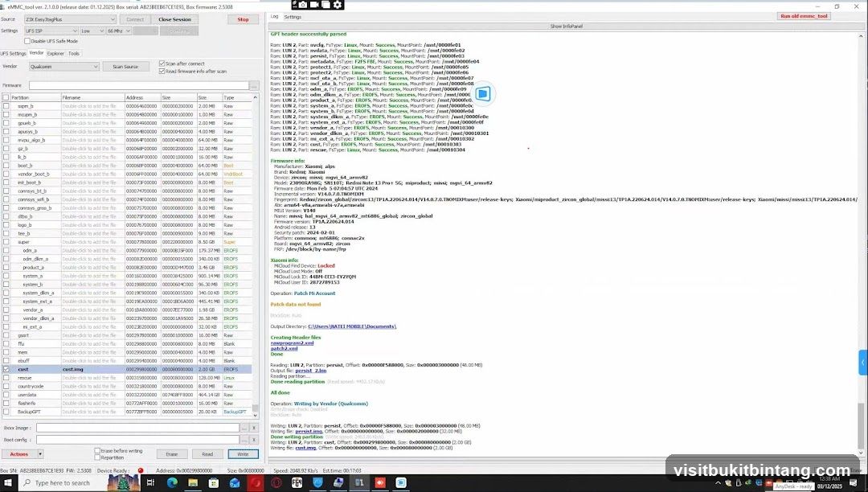Click the blue floating stop-recording icon

click(x=483, y=93)
